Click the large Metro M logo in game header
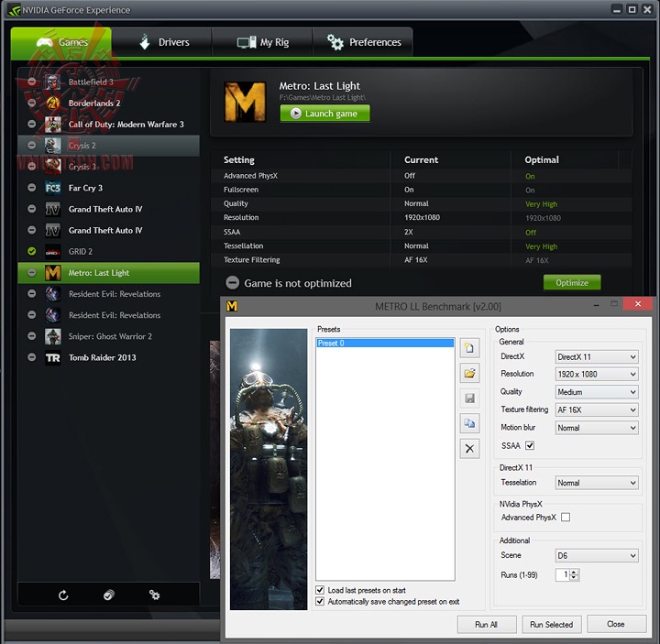Viewport: 660px width, 644px height. point(245,102)
